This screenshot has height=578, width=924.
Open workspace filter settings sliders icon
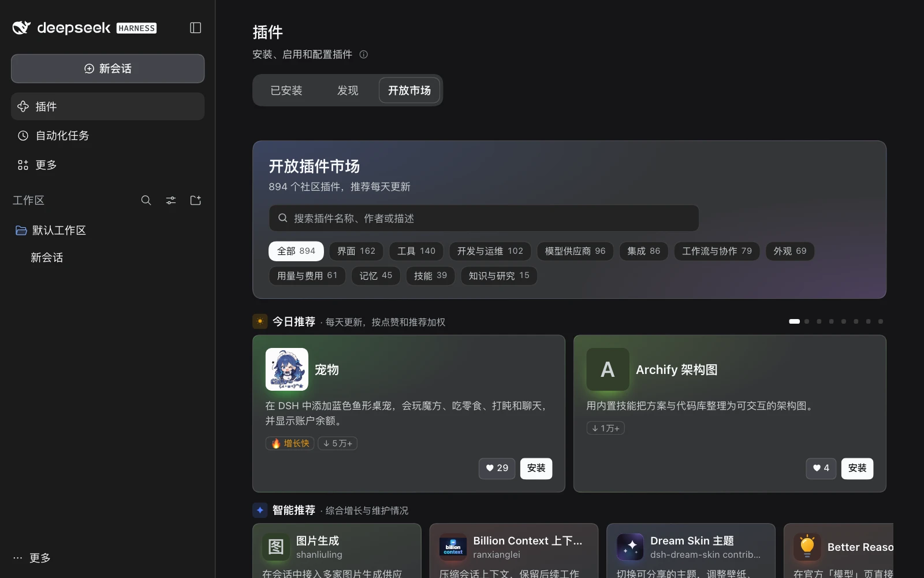171,200
